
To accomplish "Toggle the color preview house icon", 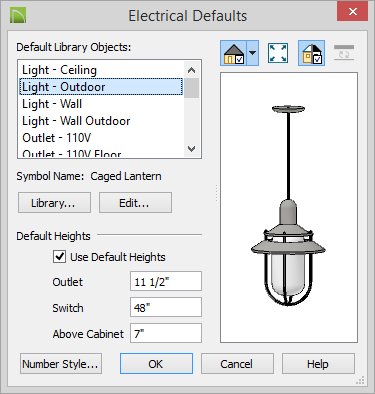I will [x=311, y=53].
